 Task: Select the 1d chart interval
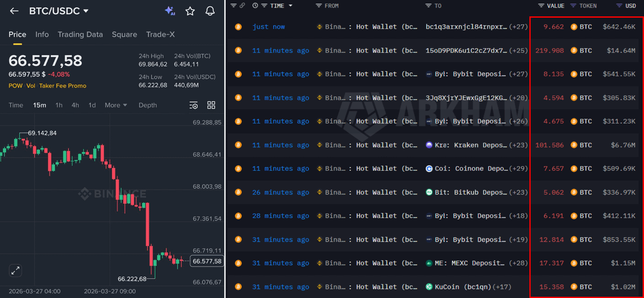[x=92, y=105]
